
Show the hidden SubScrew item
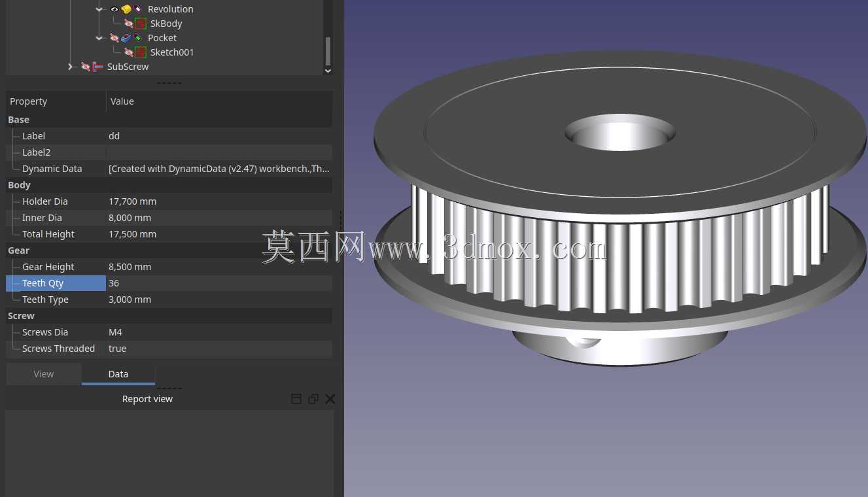click(x=86, y=67)
